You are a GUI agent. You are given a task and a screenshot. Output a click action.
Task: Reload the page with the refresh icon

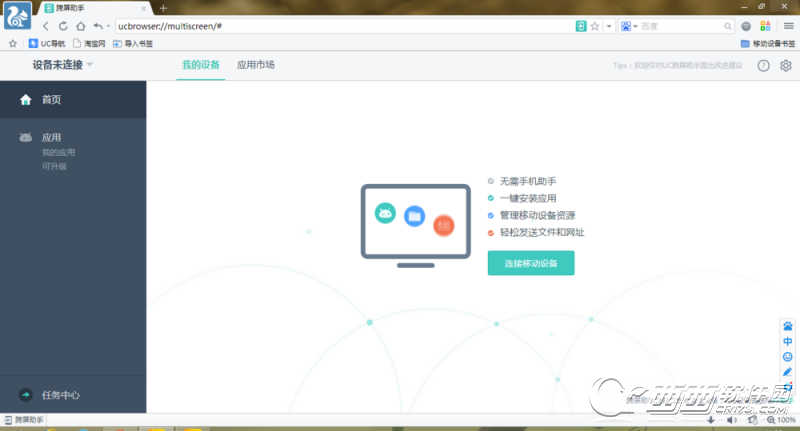click(x=63, y=26)
